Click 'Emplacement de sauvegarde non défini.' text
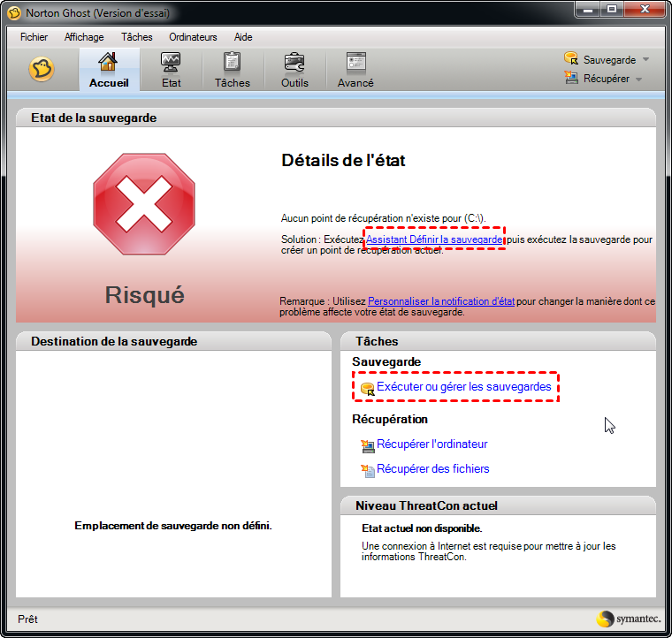The image size is (672, 638). click(x=173, y=526)
